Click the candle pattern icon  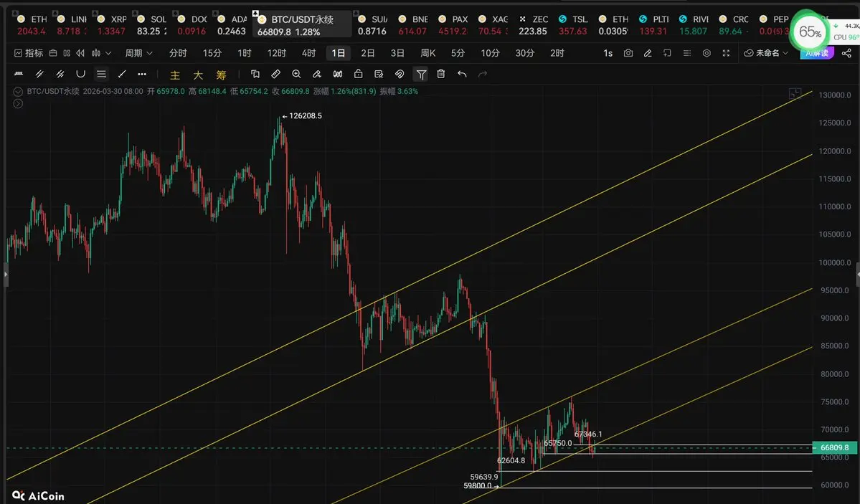(338, 74)
